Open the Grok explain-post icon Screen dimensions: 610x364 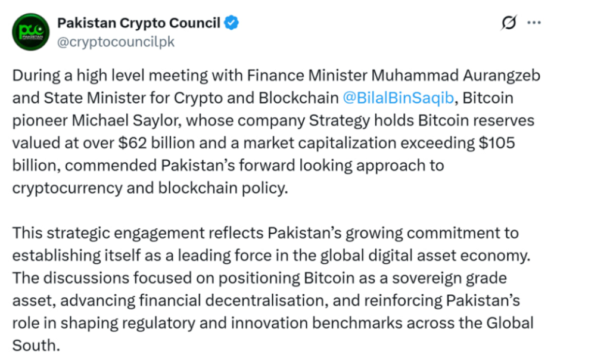[508, 23]
